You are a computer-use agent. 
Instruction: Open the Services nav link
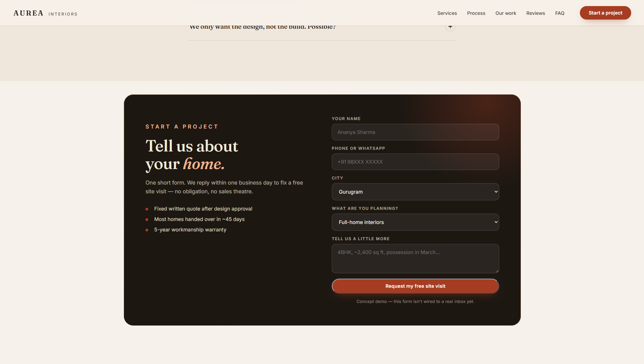(x=447, y=13)
